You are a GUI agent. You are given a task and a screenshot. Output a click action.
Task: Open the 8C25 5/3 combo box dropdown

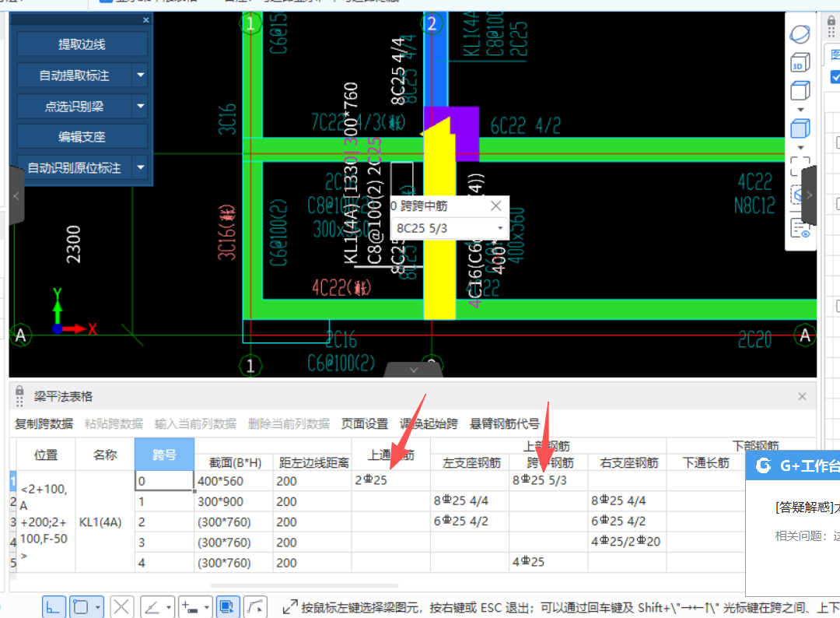(500, 228)
